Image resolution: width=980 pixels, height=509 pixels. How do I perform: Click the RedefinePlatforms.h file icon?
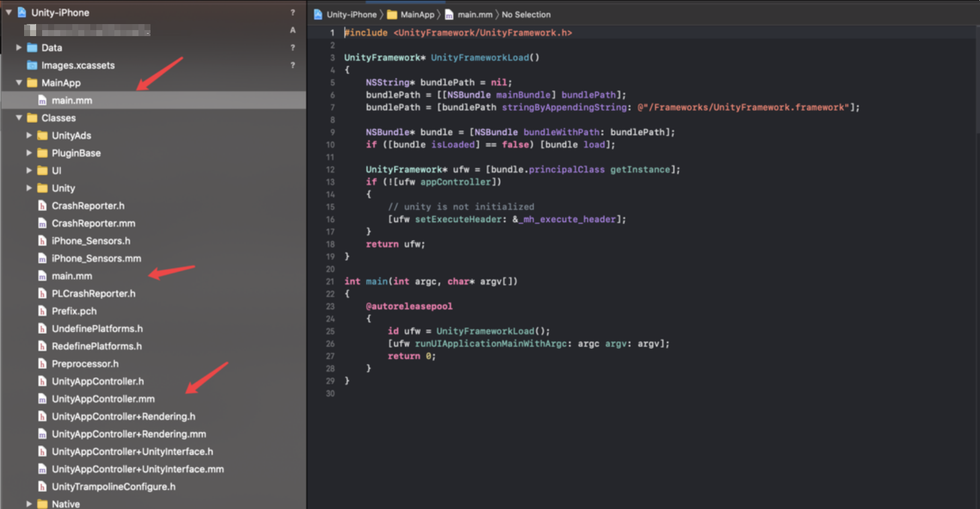coord(42,346)
